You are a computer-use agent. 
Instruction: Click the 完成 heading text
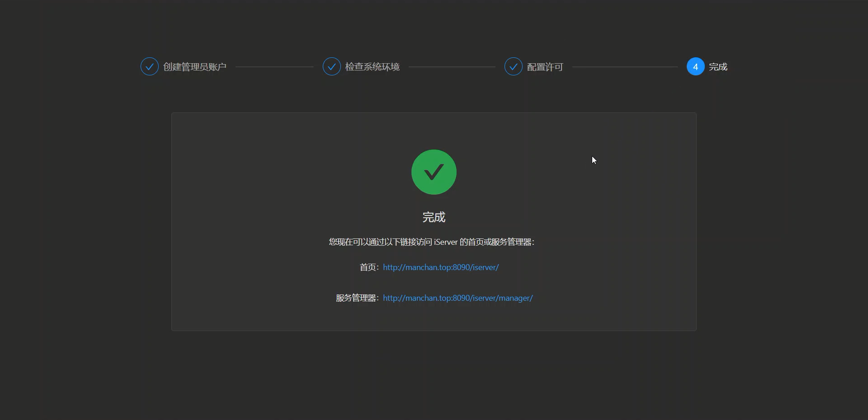pyautogui.click(x=434, y=217)
